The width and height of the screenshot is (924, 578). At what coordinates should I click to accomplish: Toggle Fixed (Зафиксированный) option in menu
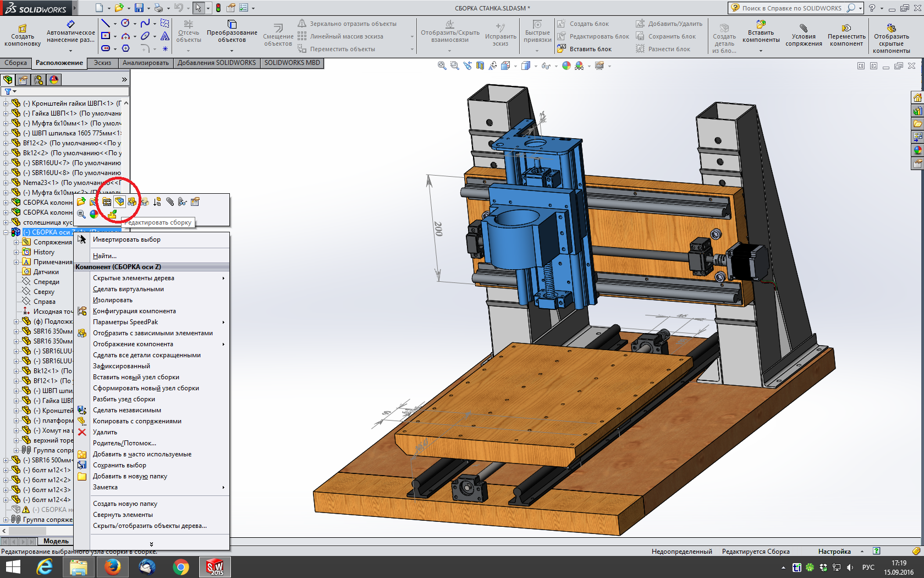122,366
